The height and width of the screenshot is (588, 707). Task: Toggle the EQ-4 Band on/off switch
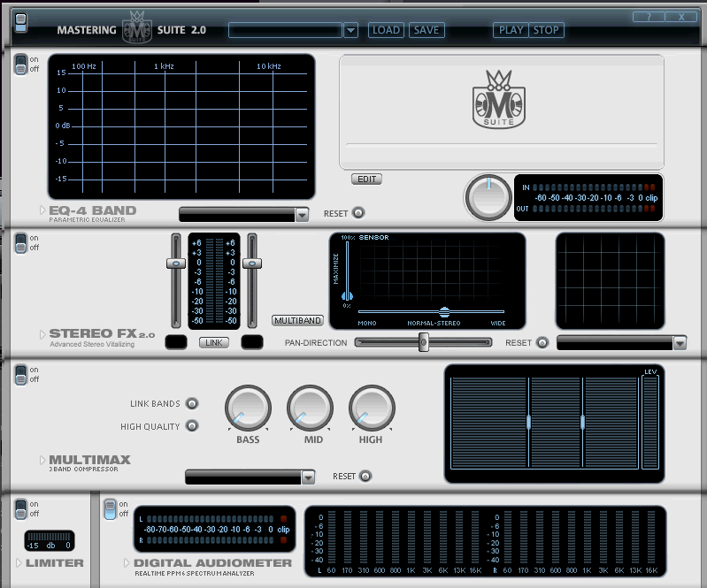tap(20, 65)
